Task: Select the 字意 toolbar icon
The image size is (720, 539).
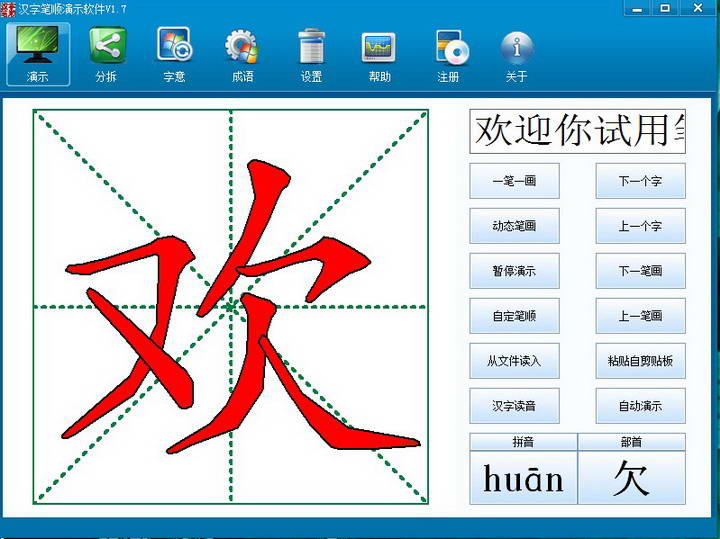Action: (x=174, y=46)
